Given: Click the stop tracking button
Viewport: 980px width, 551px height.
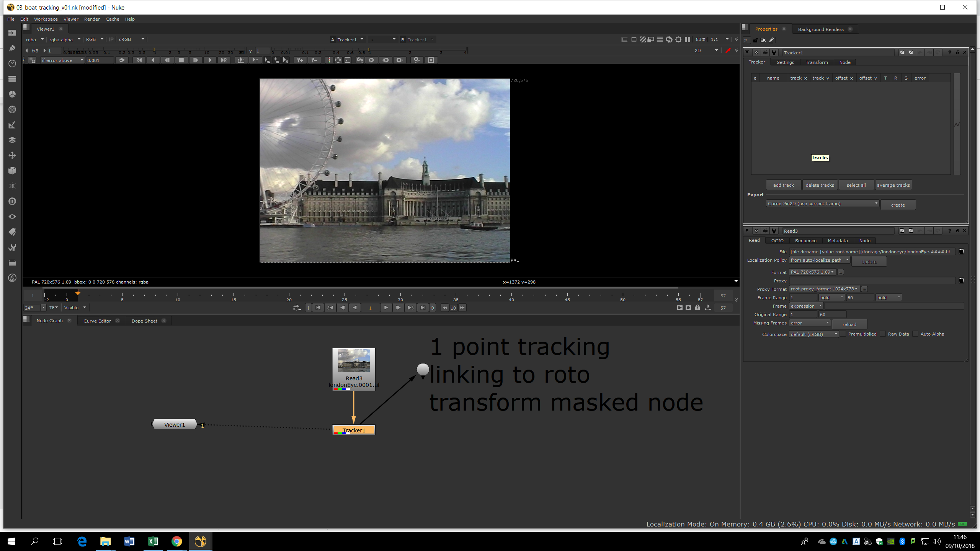Looking at the screenshot, I should (181, 60).
